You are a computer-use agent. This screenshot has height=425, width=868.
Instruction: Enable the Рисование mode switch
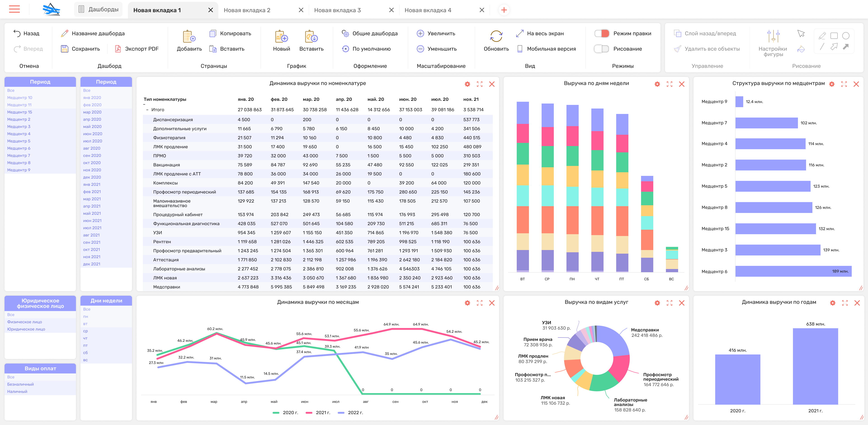tap(601, 49)
